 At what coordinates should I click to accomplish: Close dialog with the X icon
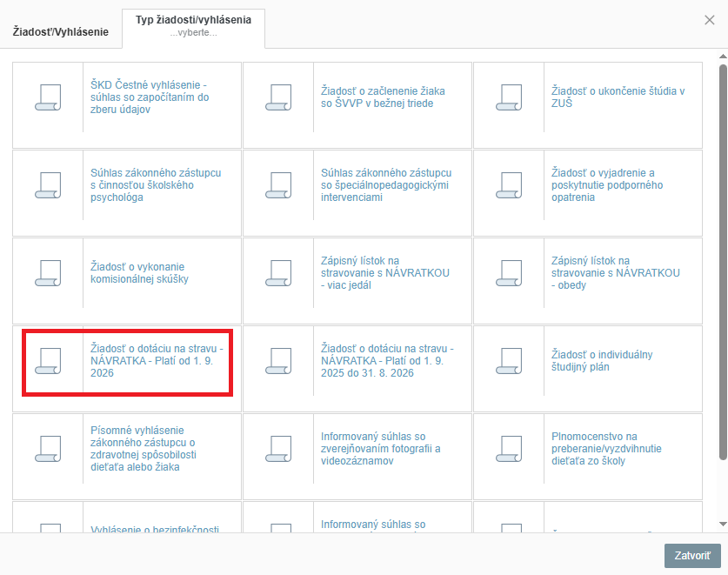pos(710,20)
